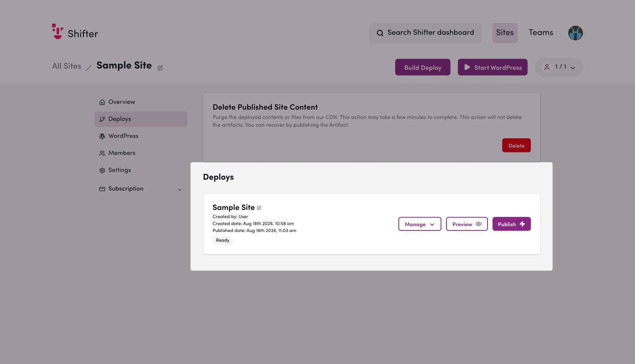Image resolution: width=635 pixels, height=364 pixels.
Task: Open the Teams tab
Action: [x=541, y=33]
